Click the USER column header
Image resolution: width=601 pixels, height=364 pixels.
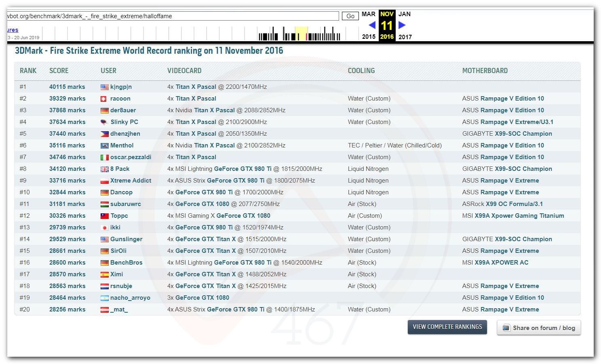[108, 71]
